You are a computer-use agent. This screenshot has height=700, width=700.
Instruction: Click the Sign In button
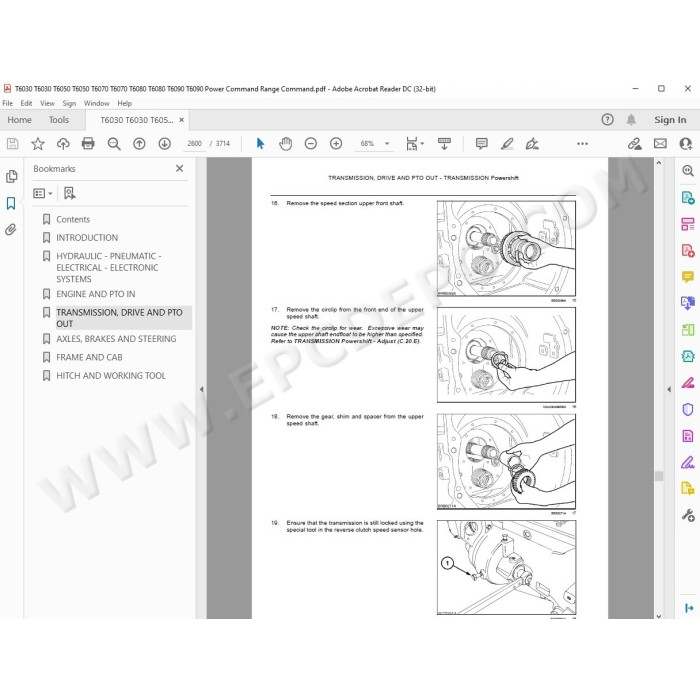[670, 120]
